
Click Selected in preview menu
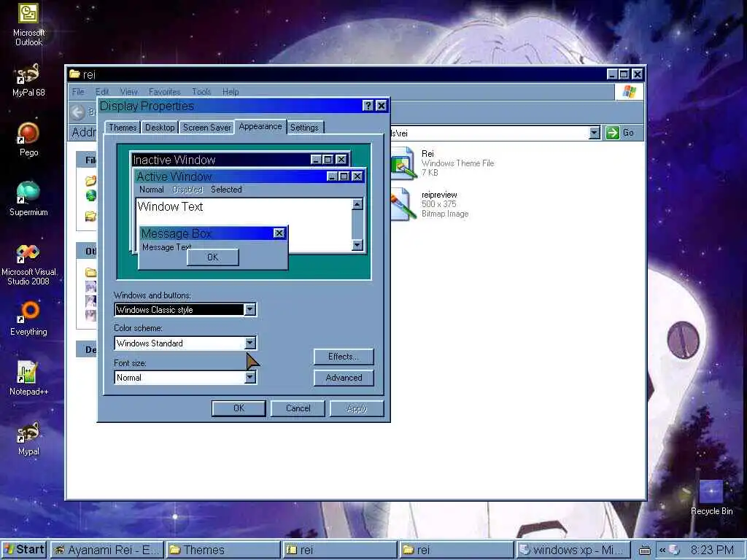[x=226, y=190]
